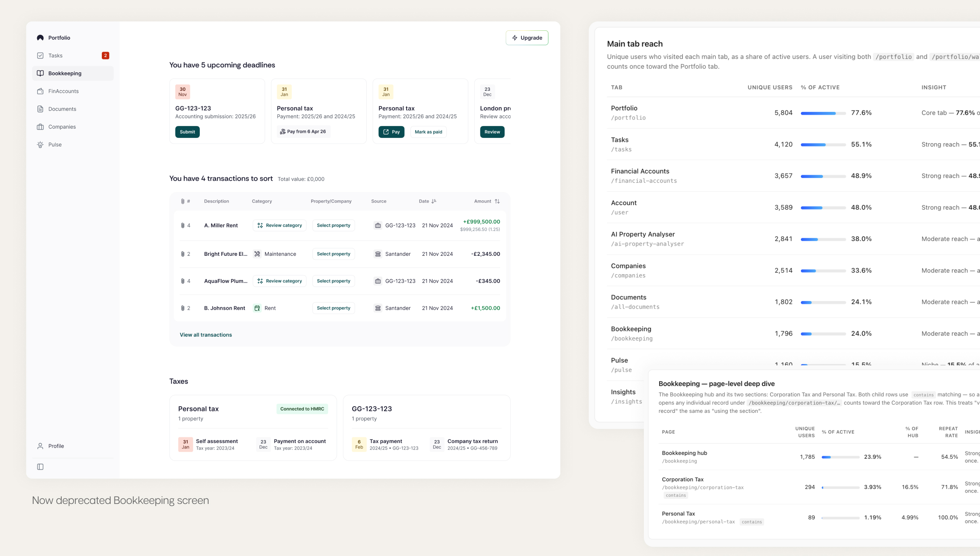
Task: Click the AI Property Analyser row
Action: pyautogui.click(x=794, y=239)
